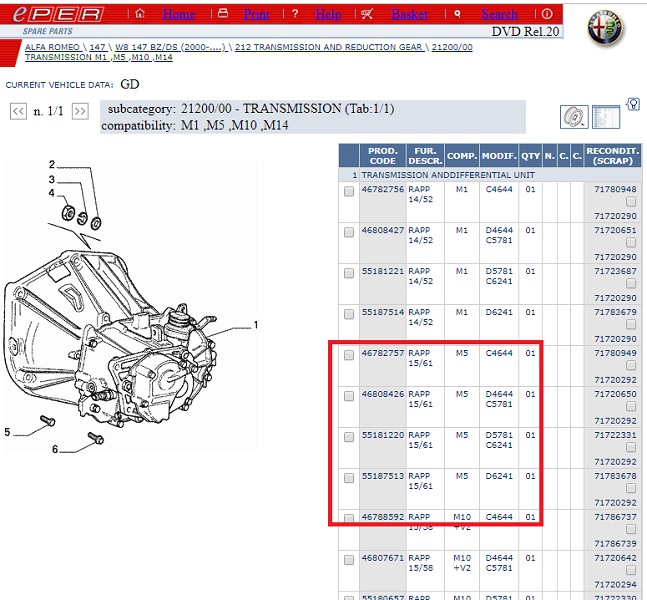Check the box for part 46808426
Image resolution: width=647 pixels, height=600 pixels.
(349, 396)
